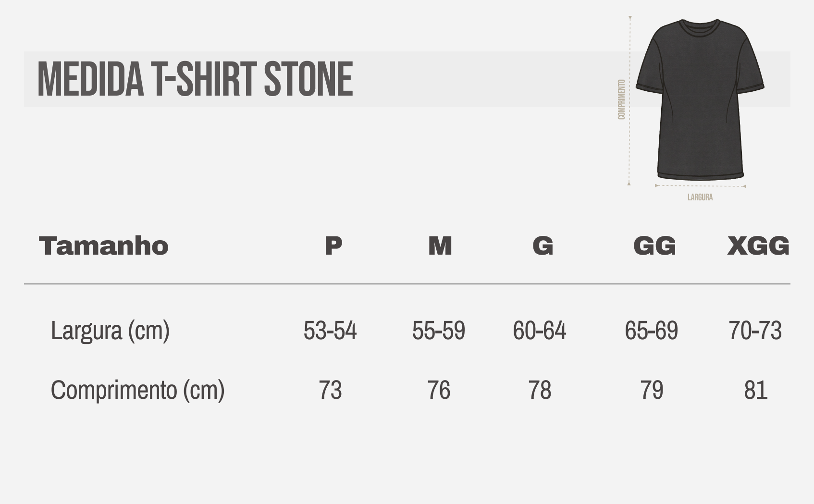Select the G size header

543,246
